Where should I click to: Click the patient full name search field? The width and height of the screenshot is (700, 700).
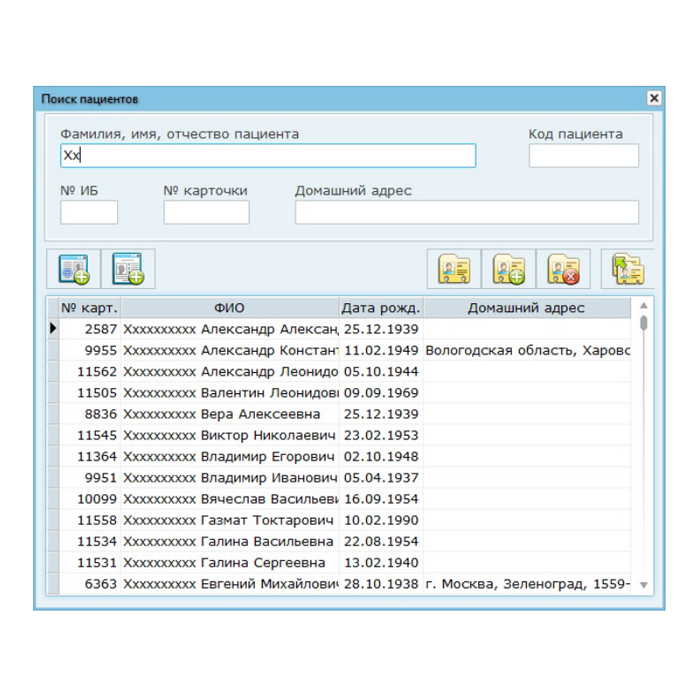(268, 156)
